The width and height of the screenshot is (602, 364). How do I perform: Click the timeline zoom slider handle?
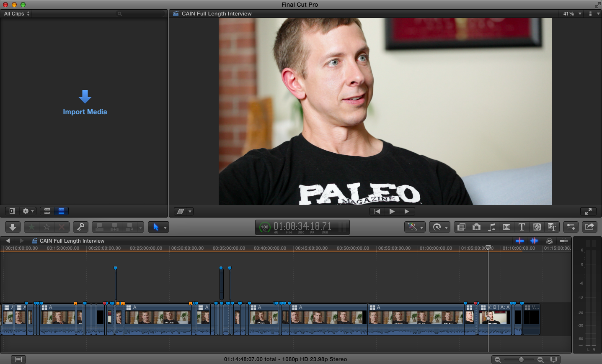(x=521, y=360)
